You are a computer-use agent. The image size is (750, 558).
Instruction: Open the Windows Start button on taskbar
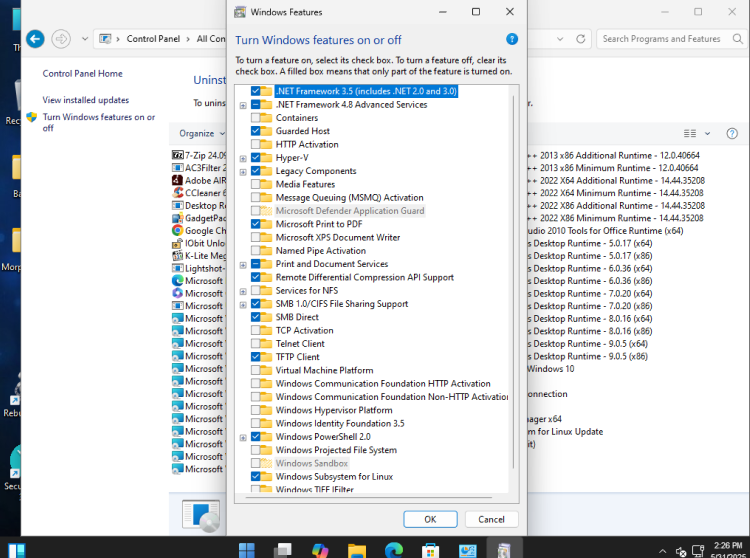[246, 550]
